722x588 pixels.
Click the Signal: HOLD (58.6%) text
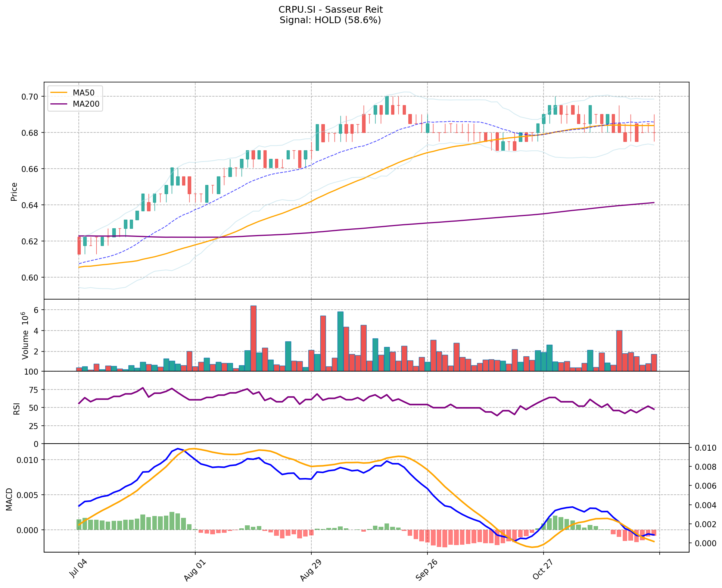pyautogui.click(x=330, y=20)
